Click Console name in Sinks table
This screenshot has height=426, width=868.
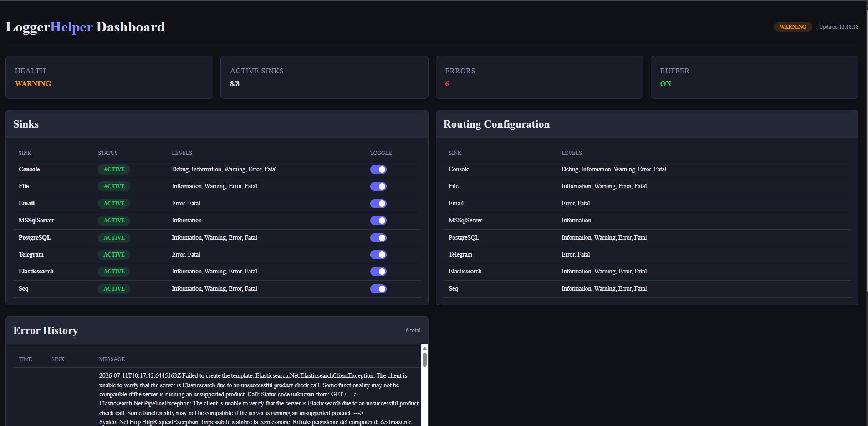tap(29, 169)
